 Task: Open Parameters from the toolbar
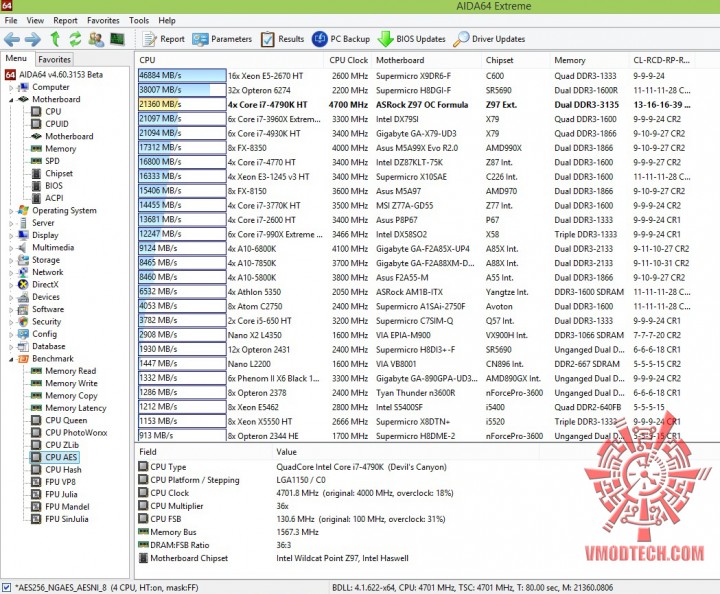pyautogui.click(x=222, y=39)
